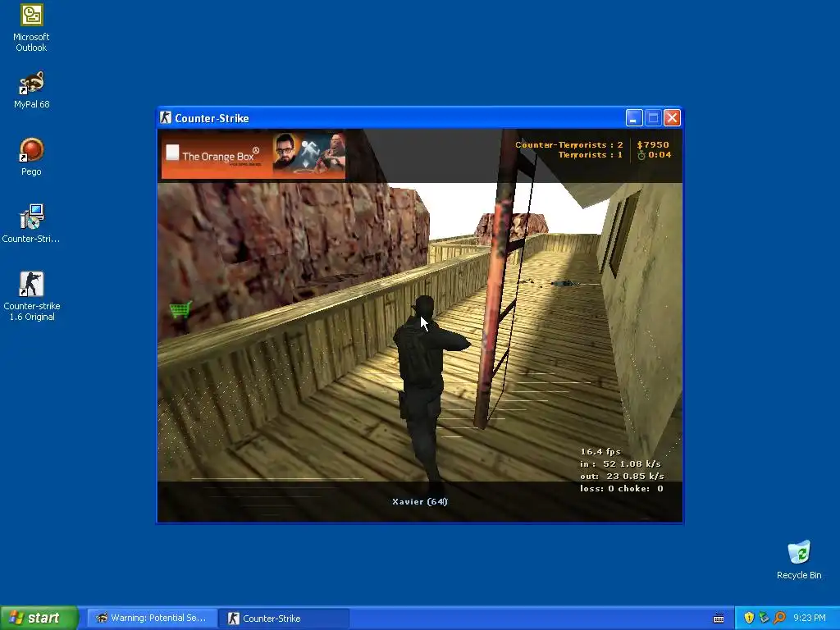Maximize the Counter-Strike window
The width and height of the screenshot is (840, 630).
[653, 118]
